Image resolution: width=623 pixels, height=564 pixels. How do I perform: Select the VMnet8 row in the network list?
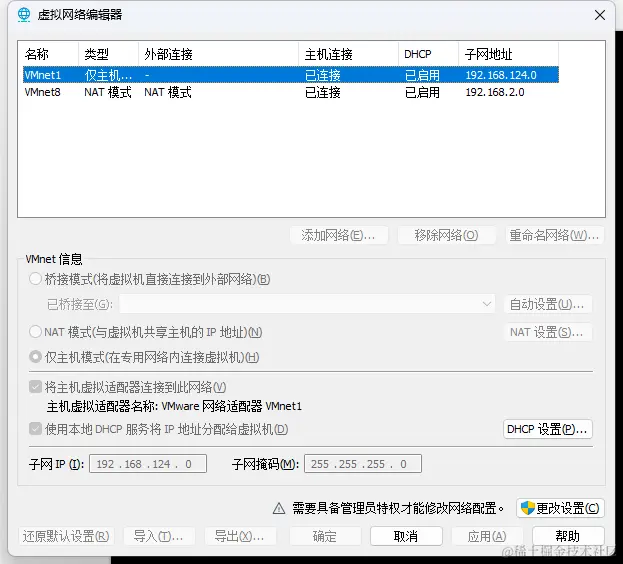291,92
